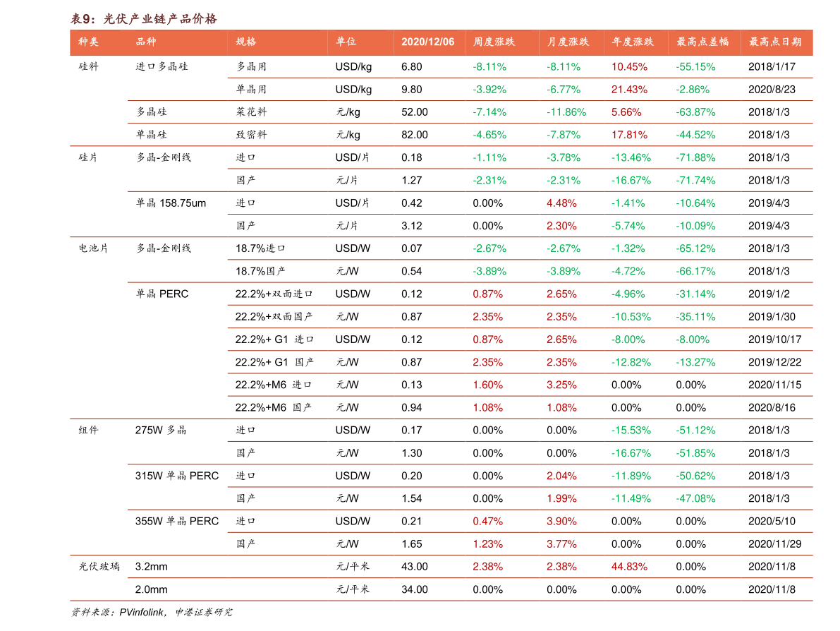Click the table title 表9：光伏产业链产品价格
This screenshot has height=631, width=840.
pos(144,19)
